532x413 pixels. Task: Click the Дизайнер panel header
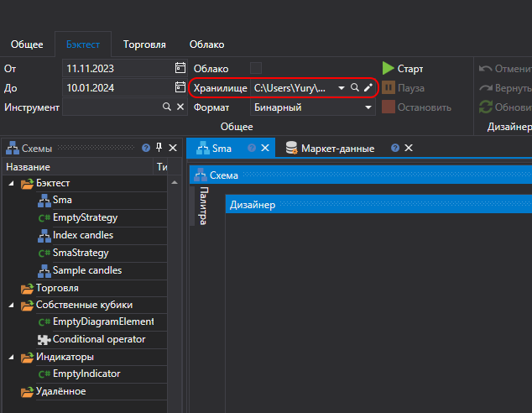pos(378,205)
